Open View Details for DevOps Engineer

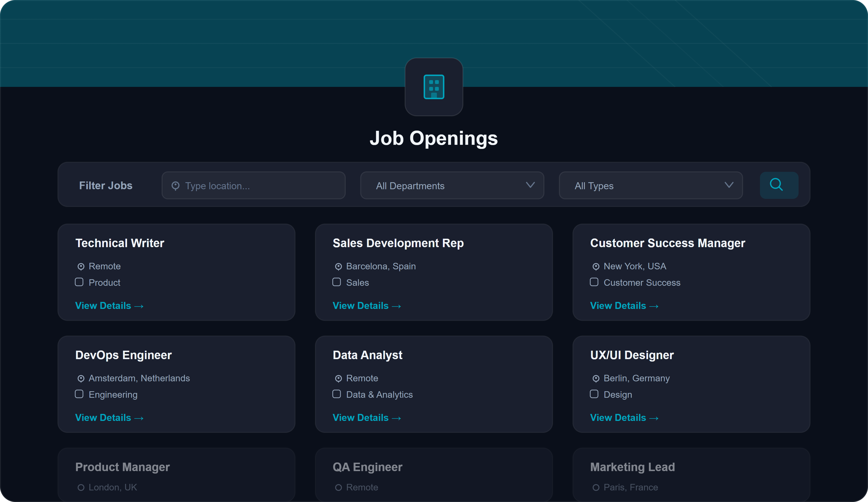click(x=109, y=418)
